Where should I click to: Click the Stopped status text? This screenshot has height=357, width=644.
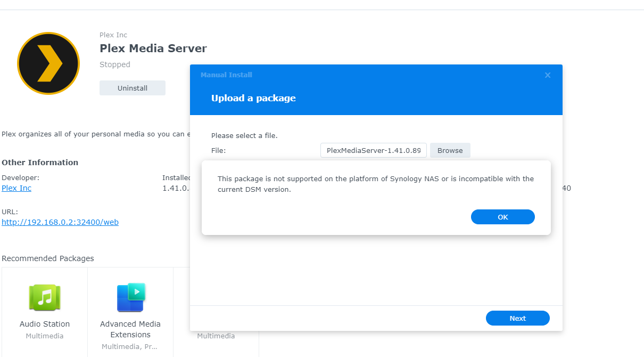pos(115,64)
